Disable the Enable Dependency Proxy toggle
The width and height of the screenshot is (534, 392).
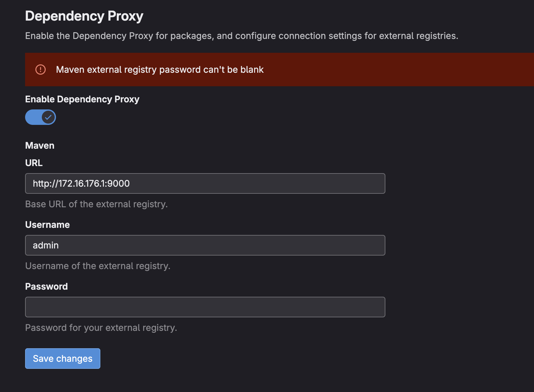click(x=41, y=117)
